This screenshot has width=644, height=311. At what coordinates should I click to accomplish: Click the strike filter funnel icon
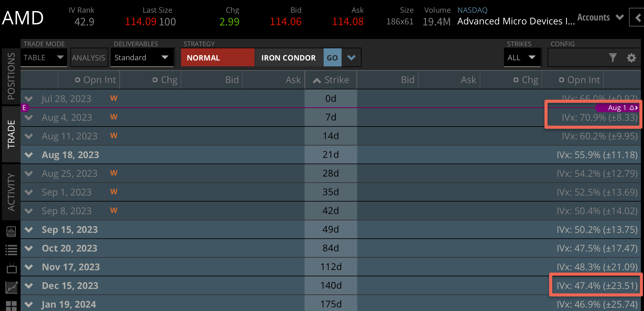point(613,58)
